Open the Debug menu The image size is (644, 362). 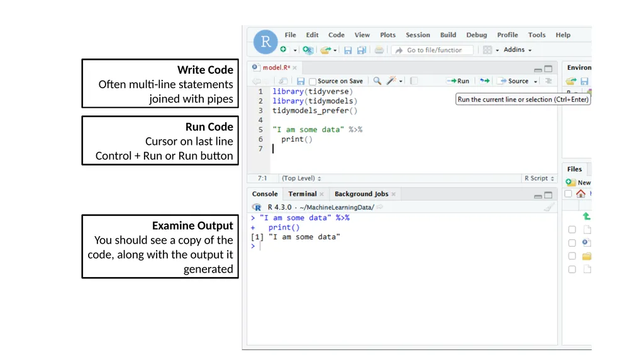pyautogui.click(x=477, y=35)
